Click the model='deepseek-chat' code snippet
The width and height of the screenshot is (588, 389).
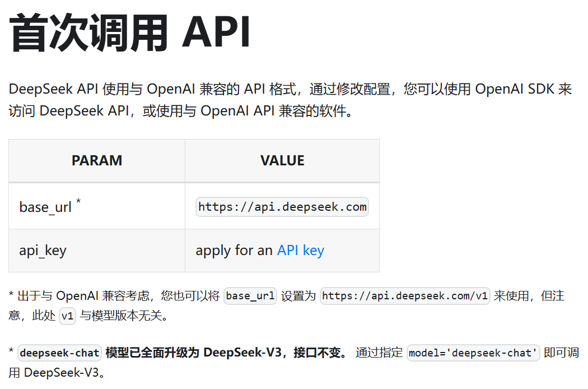click(473, 353)
